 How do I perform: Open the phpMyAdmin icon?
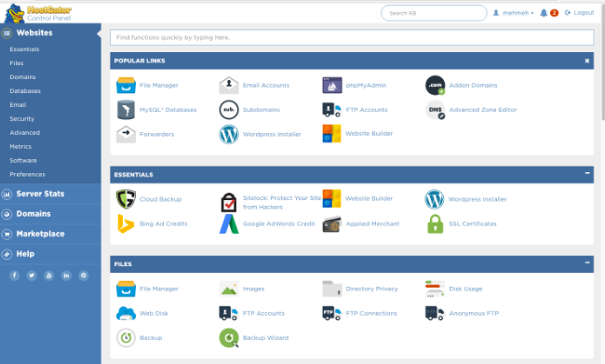coord(332,86)
